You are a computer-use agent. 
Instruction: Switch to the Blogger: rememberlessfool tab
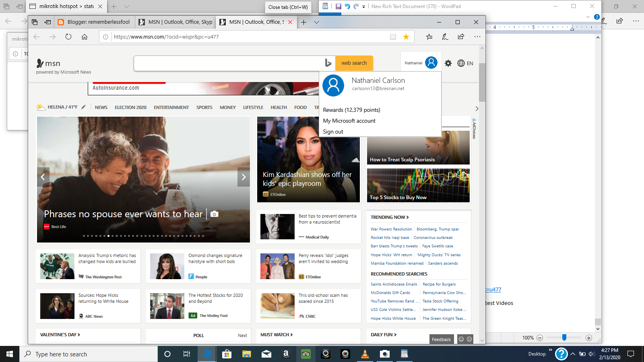pos(94,22)
